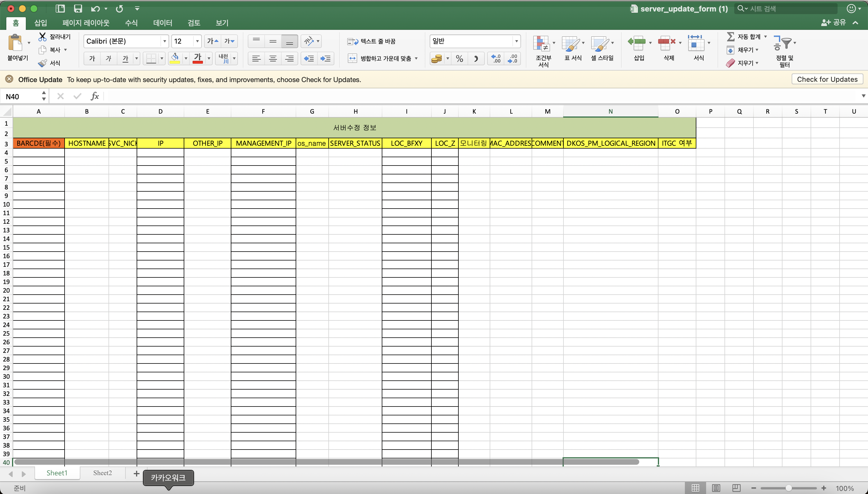Switch to page layout view
Viewport: 868px width, 494px height.
click(716, 488)
